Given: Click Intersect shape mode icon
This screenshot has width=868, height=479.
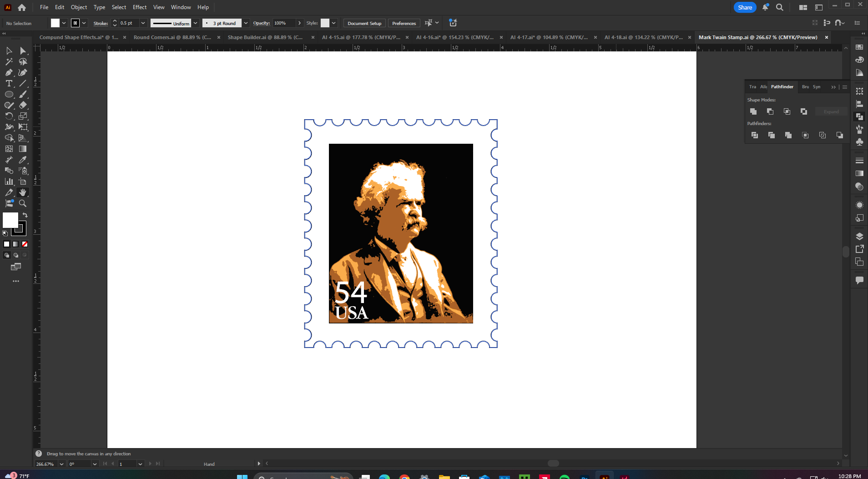Looking at the screenshot, I should click(787, 111).
